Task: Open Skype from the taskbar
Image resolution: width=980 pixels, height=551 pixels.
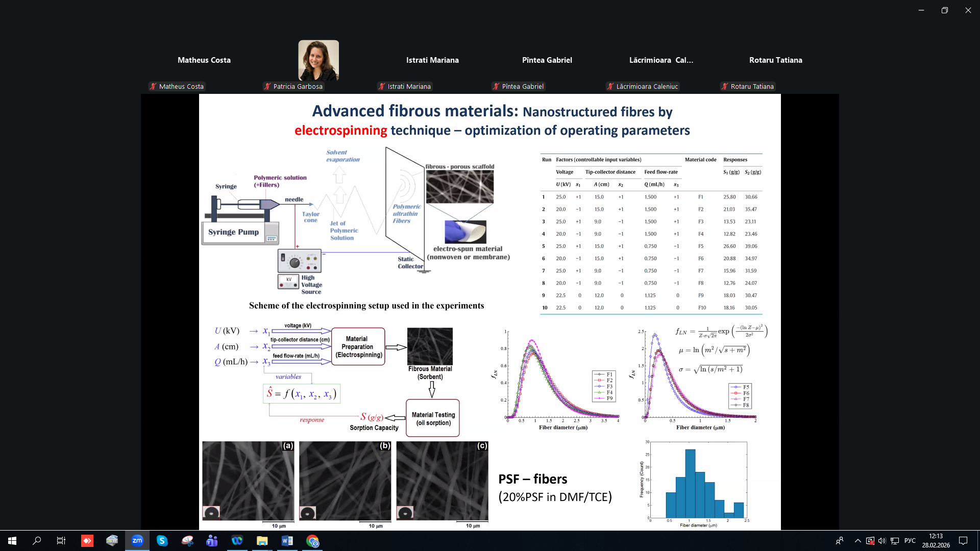Action: 162,541
